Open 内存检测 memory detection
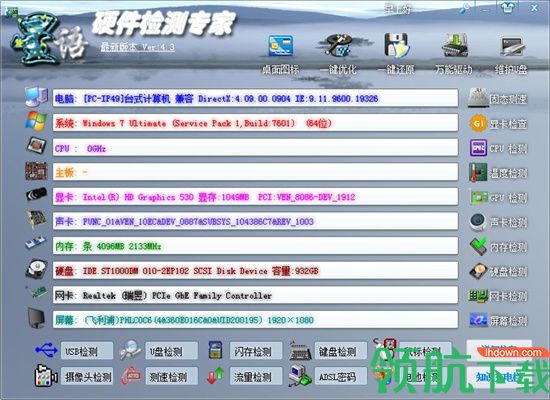Viewport: 550px width, 400px height. coord(498,247)
